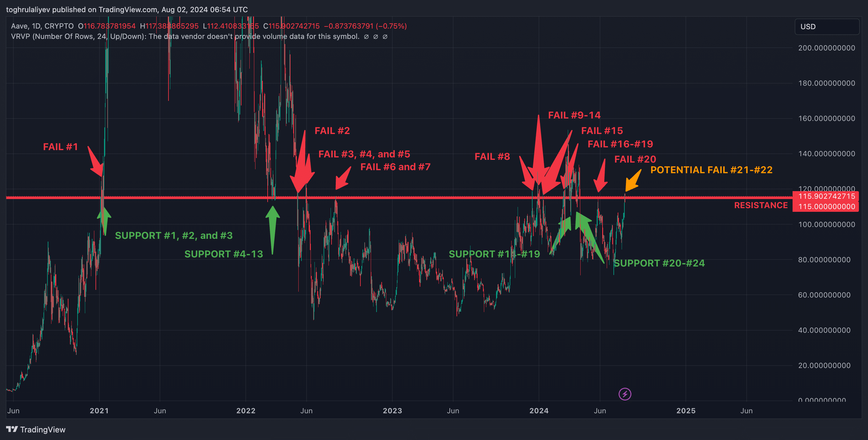Select the FAIL #9-14 annotation text

(x=575, y=115)
